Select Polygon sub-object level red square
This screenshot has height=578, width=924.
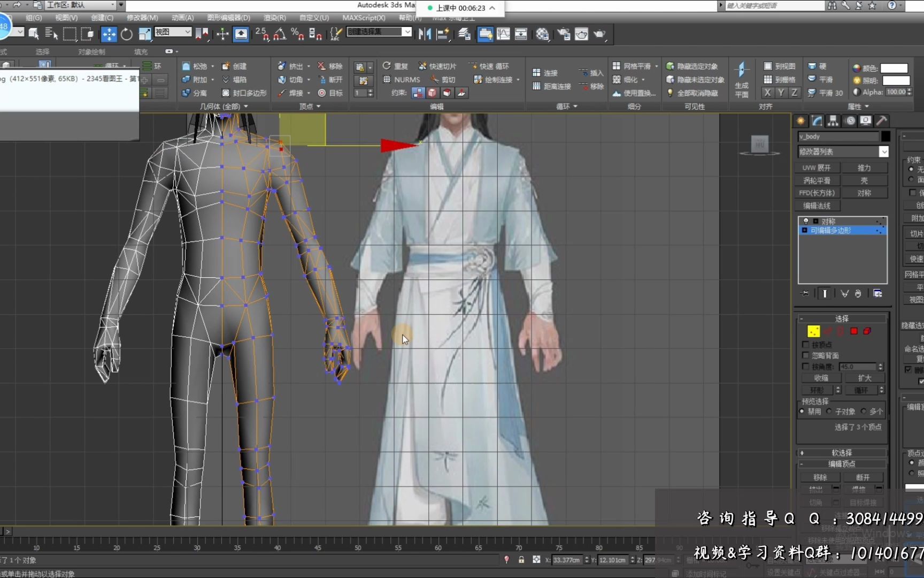click(854, 331)
